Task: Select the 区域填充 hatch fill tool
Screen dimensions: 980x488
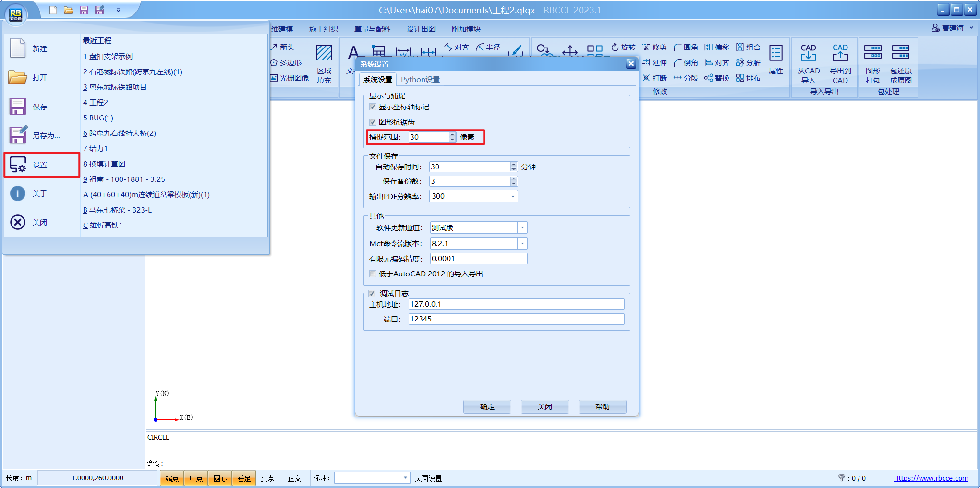Action: pos(324,54)
